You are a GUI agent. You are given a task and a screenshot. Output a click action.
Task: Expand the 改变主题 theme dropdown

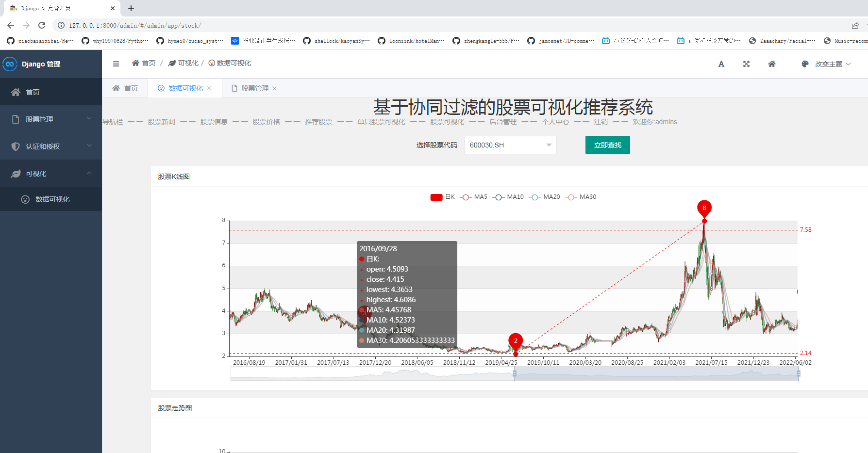point(831,64)
